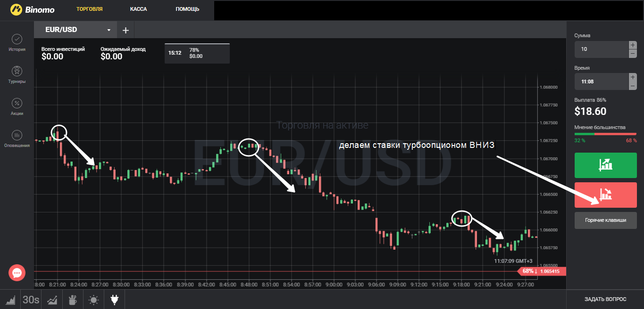Click the Сумма amount input field
The height and width of the screenshot is (309, 644).
click(x=601, y=49)
